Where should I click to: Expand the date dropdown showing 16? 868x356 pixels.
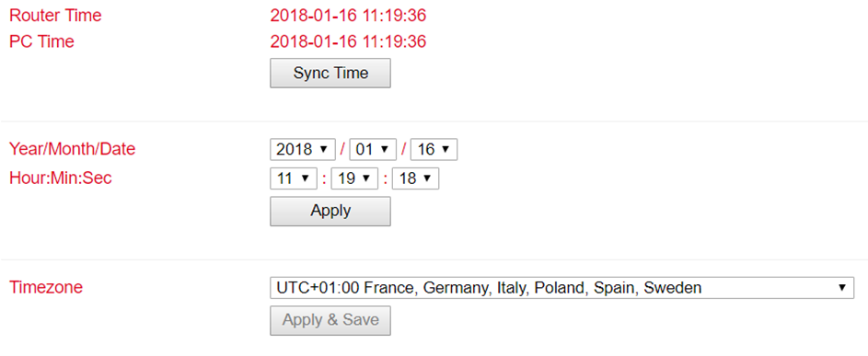[434, 150]
